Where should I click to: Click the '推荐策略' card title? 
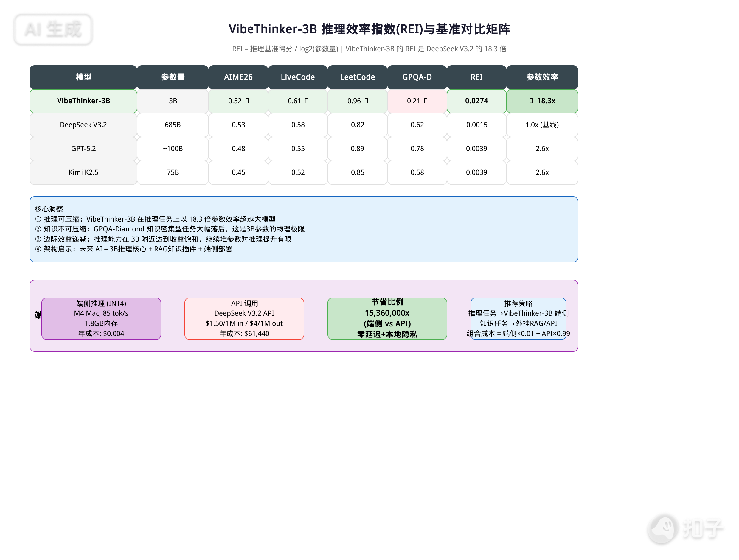point(518,303)
